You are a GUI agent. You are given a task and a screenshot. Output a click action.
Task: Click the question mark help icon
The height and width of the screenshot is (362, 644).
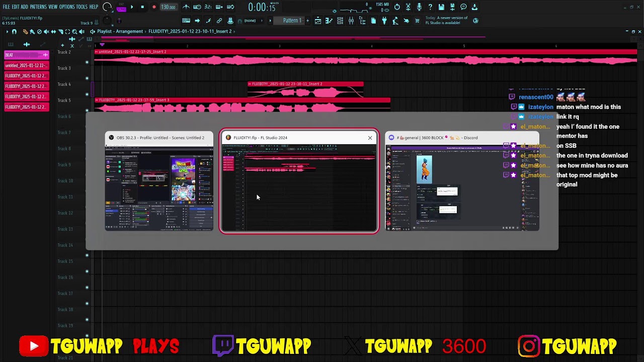(x=430, y=7)
